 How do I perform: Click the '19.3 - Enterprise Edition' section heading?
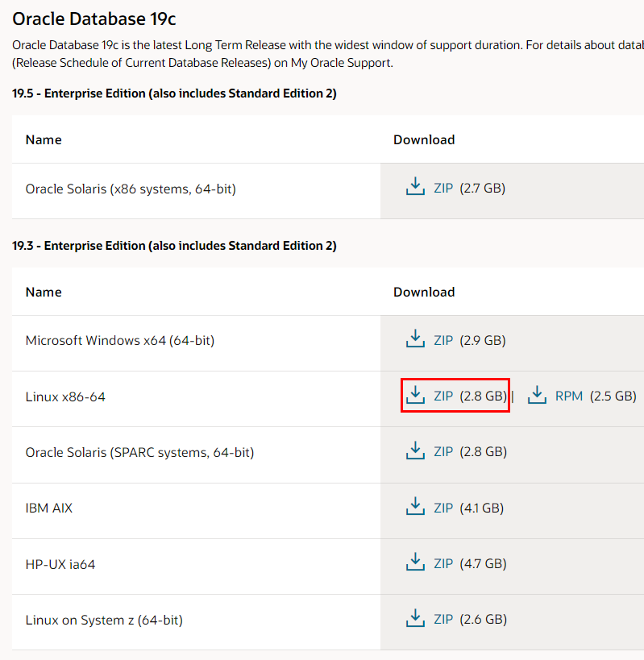[174, 246]
